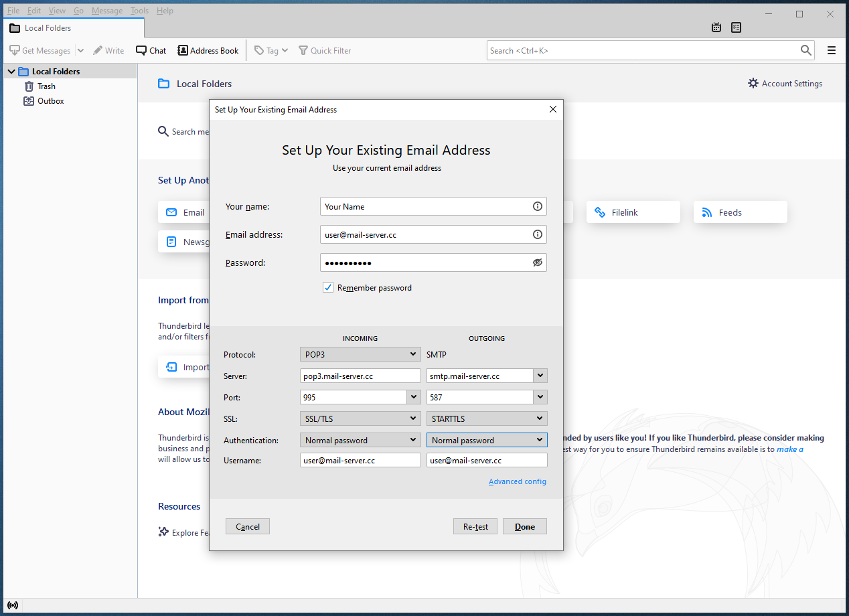Open the Message menu
Viewport: 849px width, 616px height.
107,11
